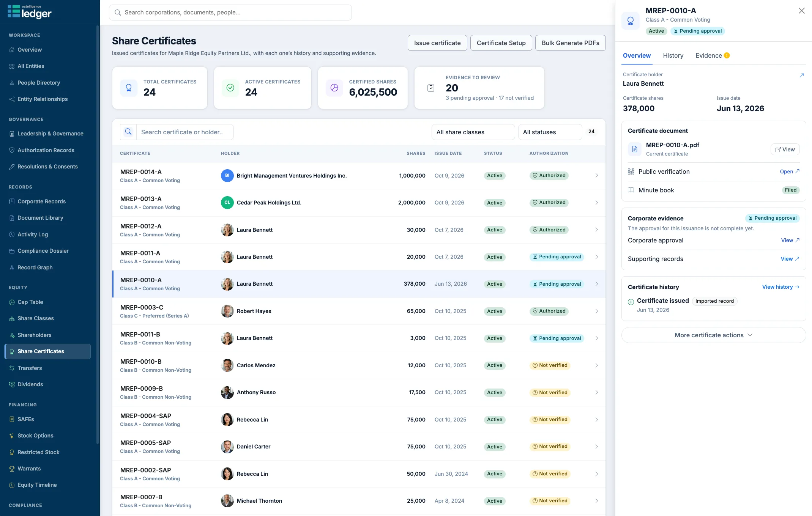Open the Public verification link
Viewport: 812px width, 516px height.
pos(790,171)
